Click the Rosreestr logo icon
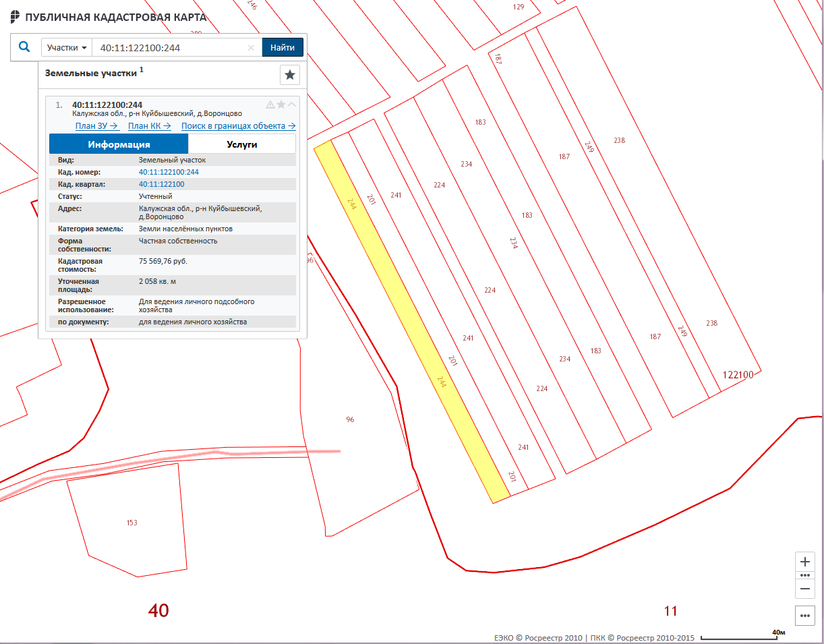This screenshot has width=824, height=644. click(x=16, y=17)
